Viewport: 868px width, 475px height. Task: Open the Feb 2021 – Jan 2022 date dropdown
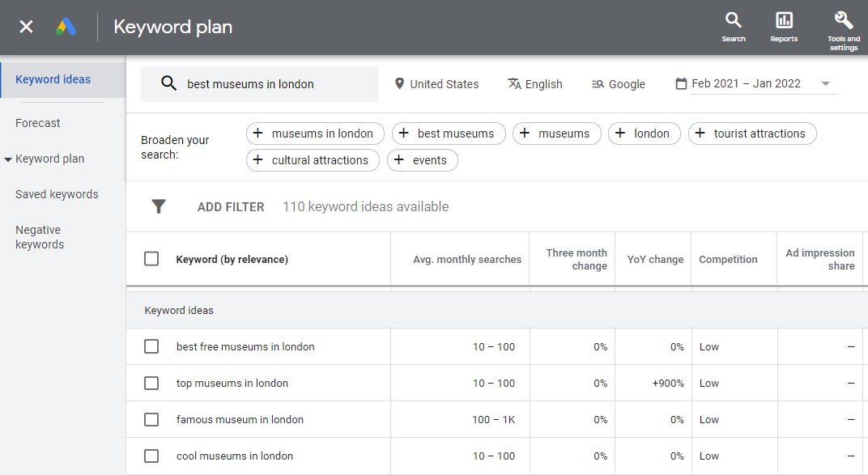[825, 83]
